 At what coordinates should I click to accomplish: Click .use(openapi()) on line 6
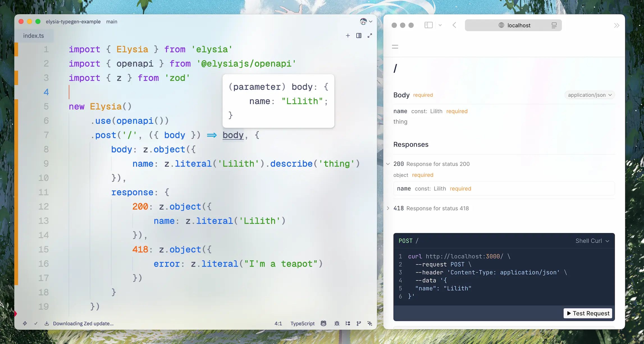pos(129,121)
